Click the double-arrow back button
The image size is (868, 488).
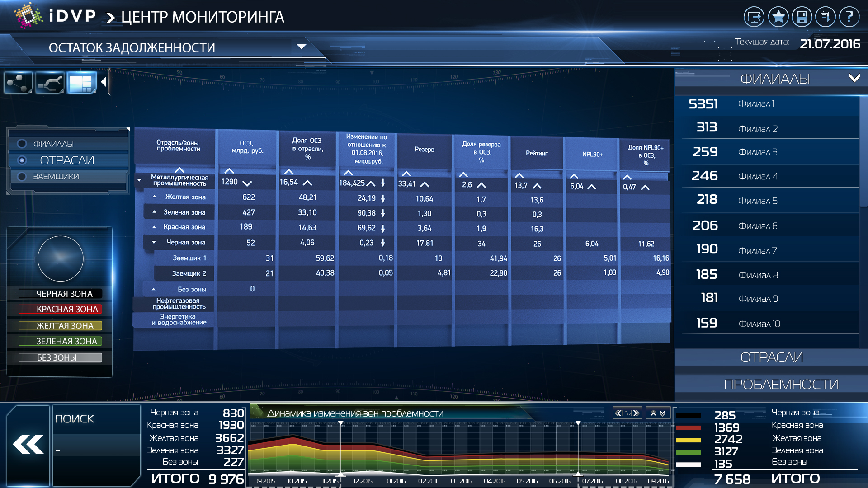[x=28, y=445]
